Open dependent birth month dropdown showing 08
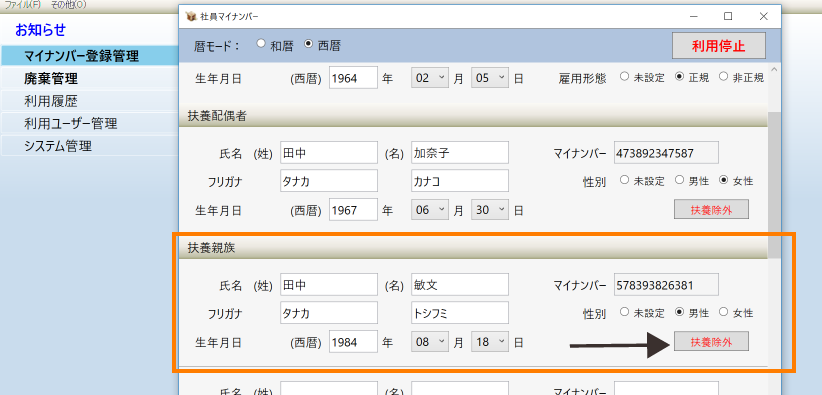822x395 pixels. coord(430,341)
